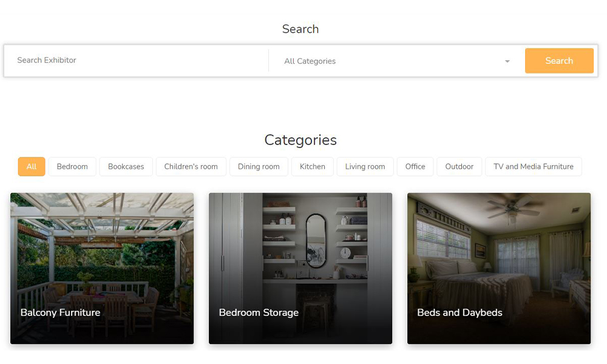The height and width of the screenshot is (364, 607).
Task: Select the Living room filter
Action: [365, 167]
